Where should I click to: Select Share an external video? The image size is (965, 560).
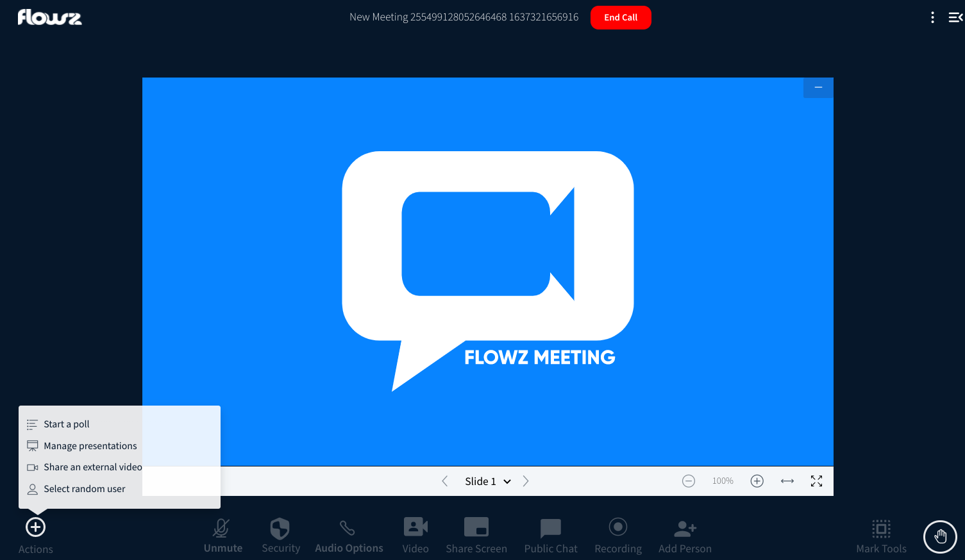click(x=119, y=467)
